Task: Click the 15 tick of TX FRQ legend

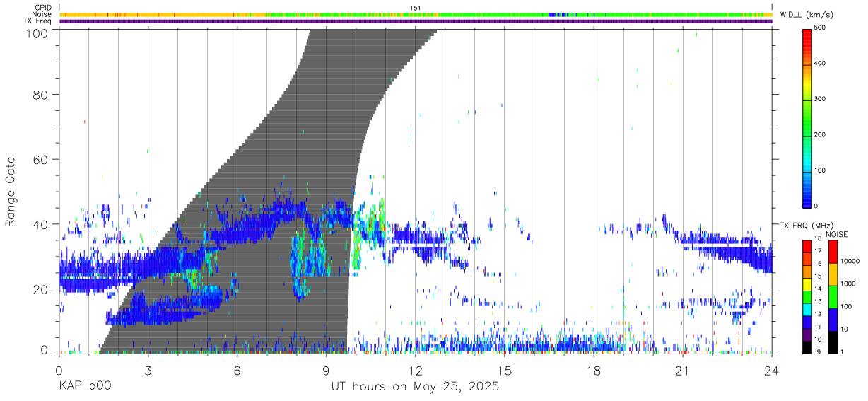Action: (x=818, y=276)
